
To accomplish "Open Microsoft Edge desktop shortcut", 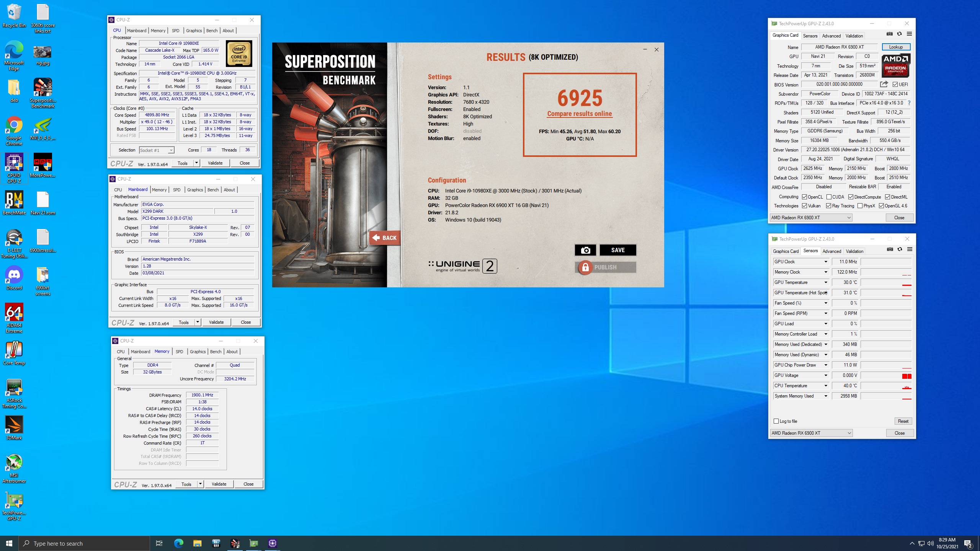I will point(14,55).
